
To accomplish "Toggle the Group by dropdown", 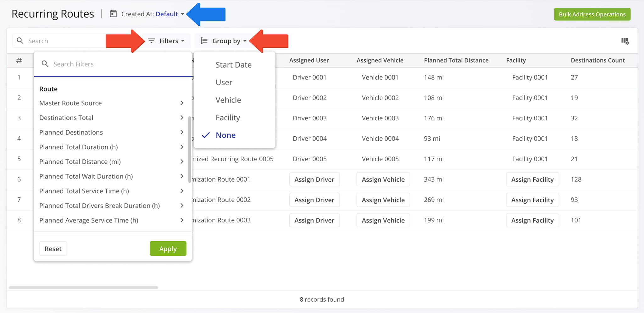I will click(x=224, y=41).
